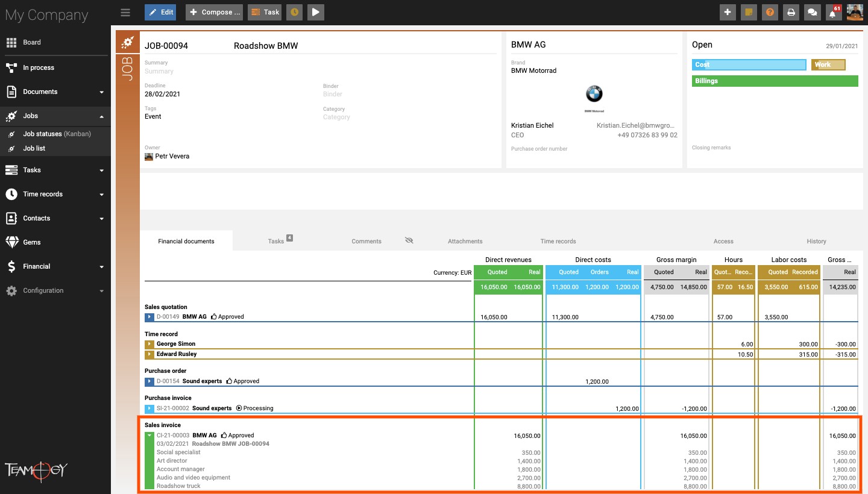
Task: Toggle the hamburger sidebar menu
Action: [125, 12]
